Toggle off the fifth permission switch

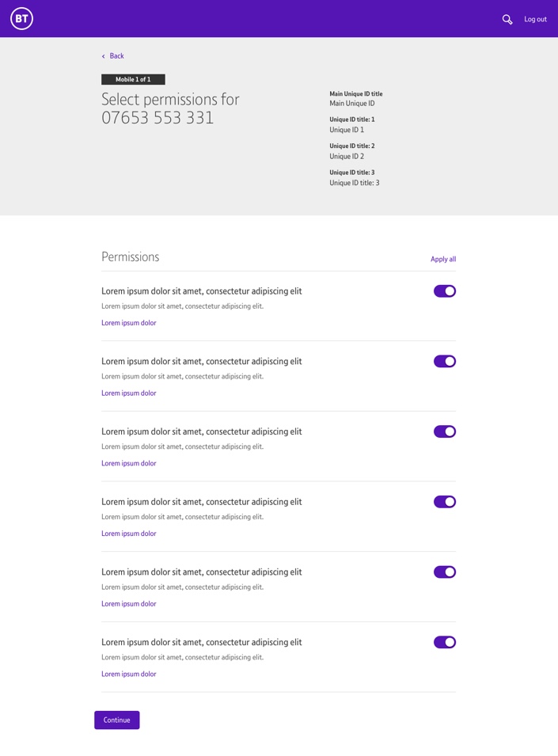[x=445, y=572]
